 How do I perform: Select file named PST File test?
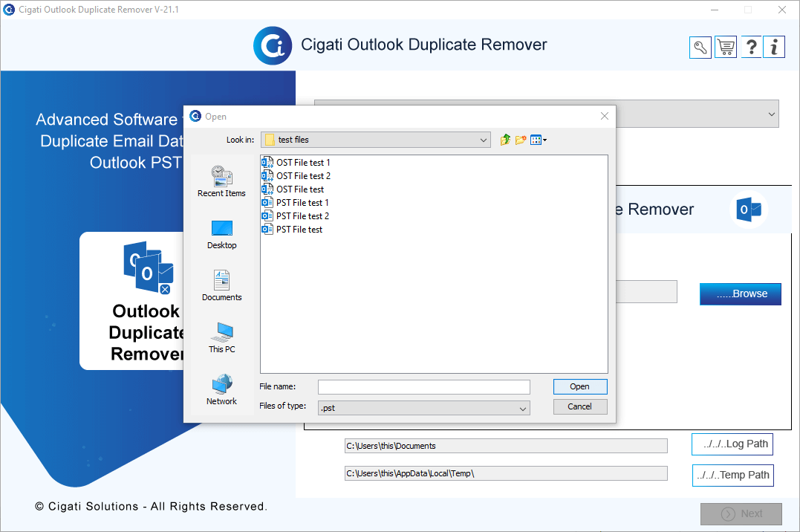click(292, 230)
